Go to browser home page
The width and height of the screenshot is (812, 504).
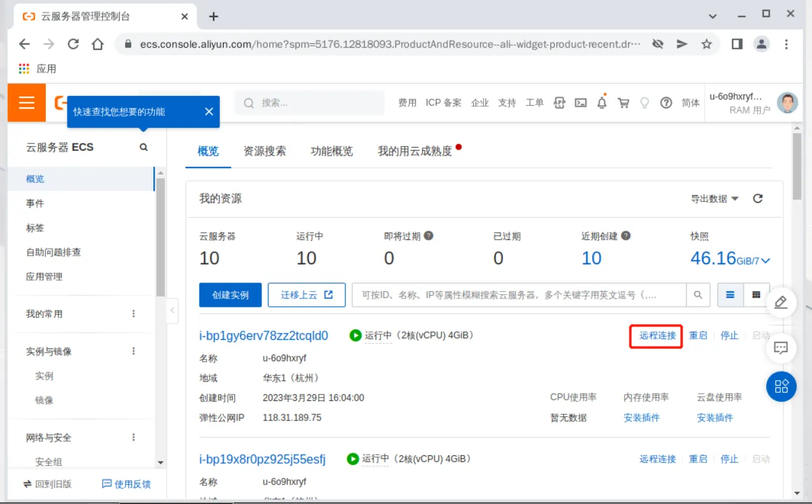tap(98, 44)
